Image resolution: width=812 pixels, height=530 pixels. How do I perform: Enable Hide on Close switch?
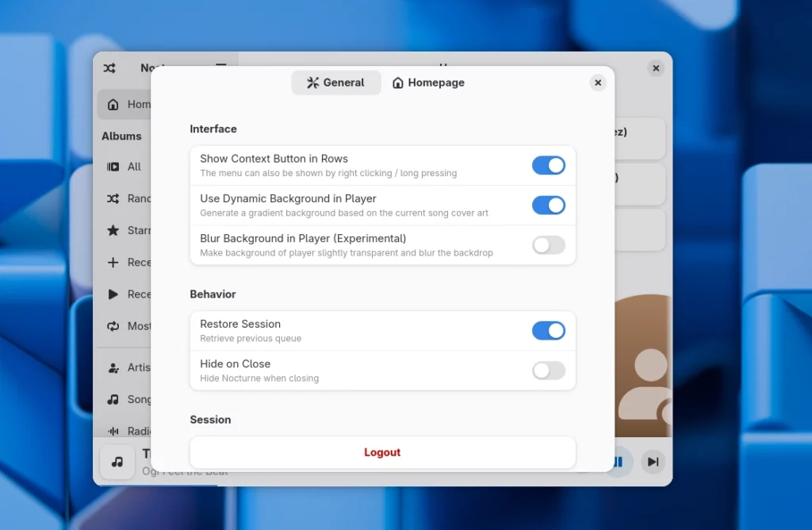coord(548,371)
